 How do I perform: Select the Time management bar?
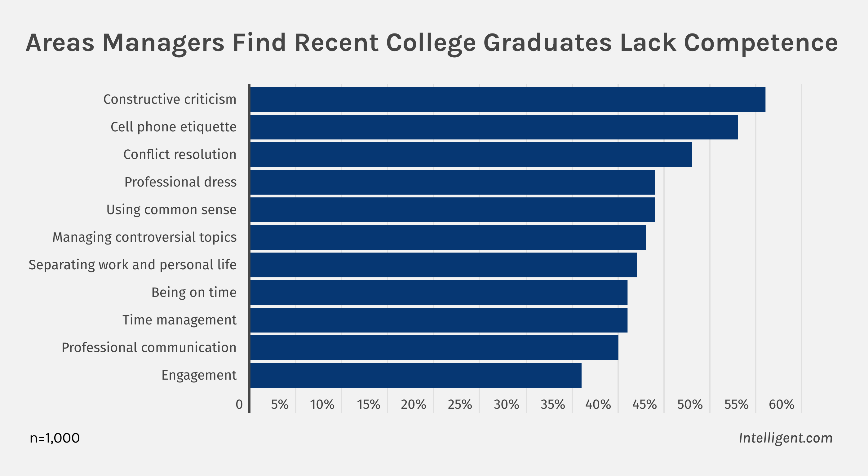click(439, 320)
